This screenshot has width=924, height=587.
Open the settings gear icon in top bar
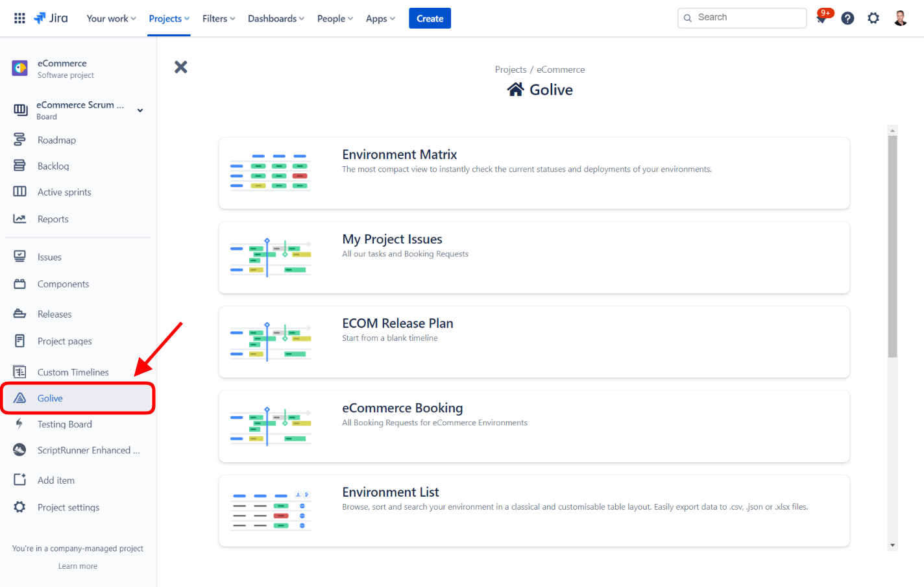(x=873, y=18)
